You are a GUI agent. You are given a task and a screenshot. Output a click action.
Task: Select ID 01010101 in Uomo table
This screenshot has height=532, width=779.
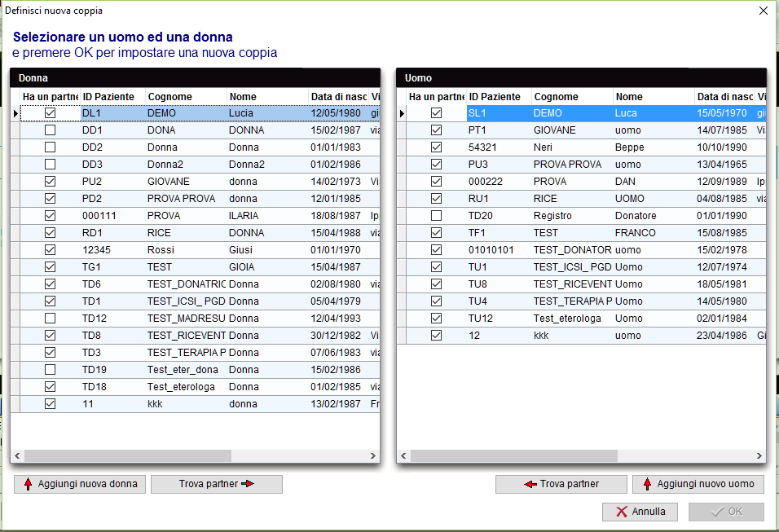click(x=499, y=250)
